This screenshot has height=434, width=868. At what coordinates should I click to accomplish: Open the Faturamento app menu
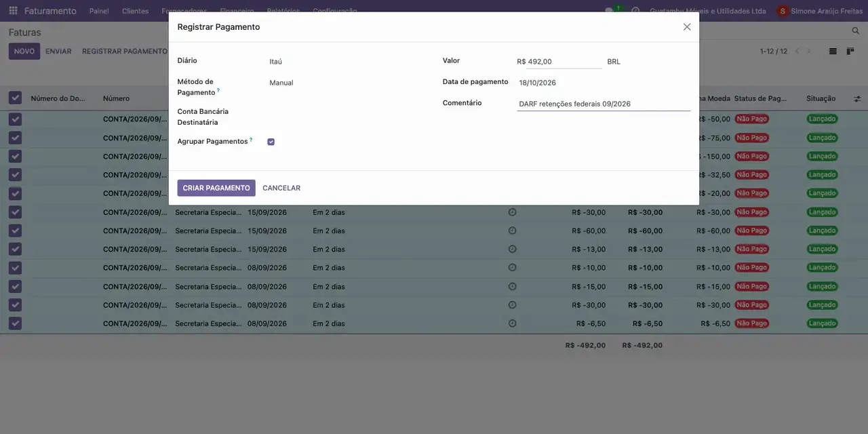pos(50,11)
